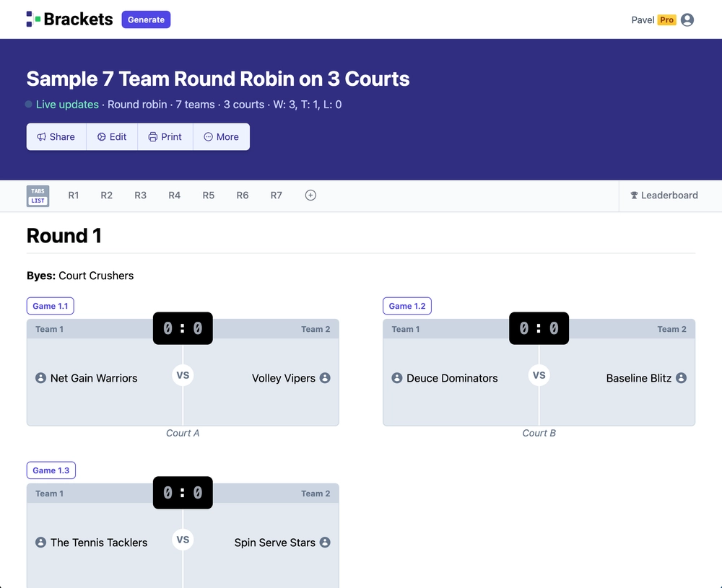Open Pavel's user avatar icon

point(687,19)
